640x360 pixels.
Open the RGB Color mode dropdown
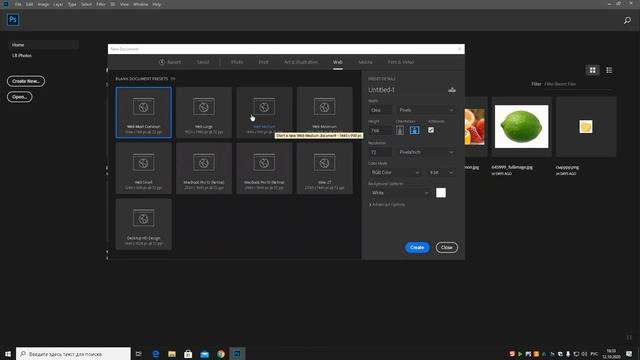coord(395,172)
